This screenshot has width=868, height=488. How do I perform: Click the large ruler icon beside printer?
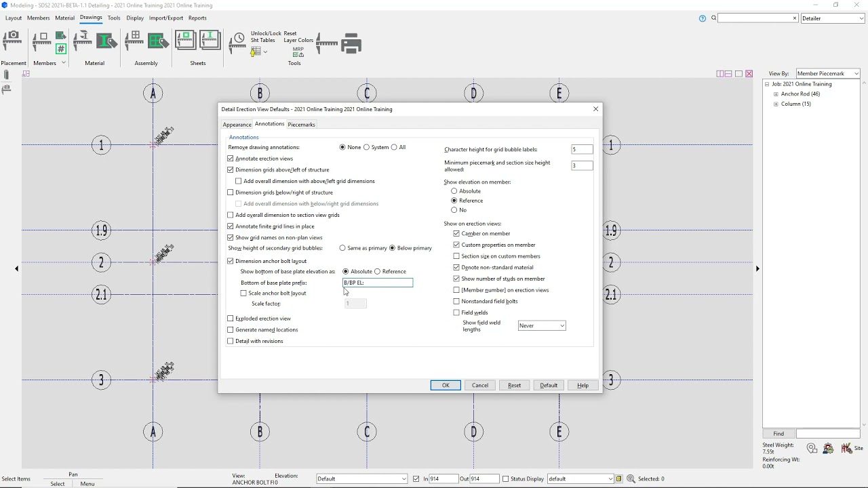pyautogui.click(x=327, y=43)
